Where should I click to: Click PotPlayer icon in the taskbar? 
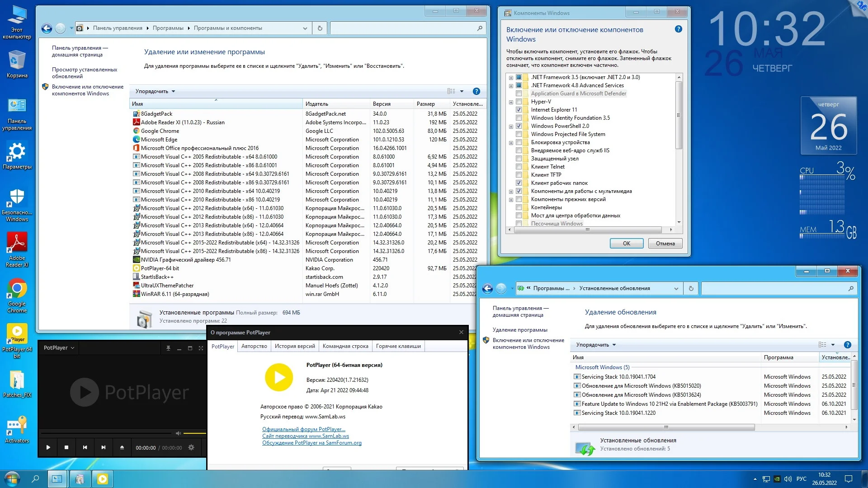pos(103,479)
